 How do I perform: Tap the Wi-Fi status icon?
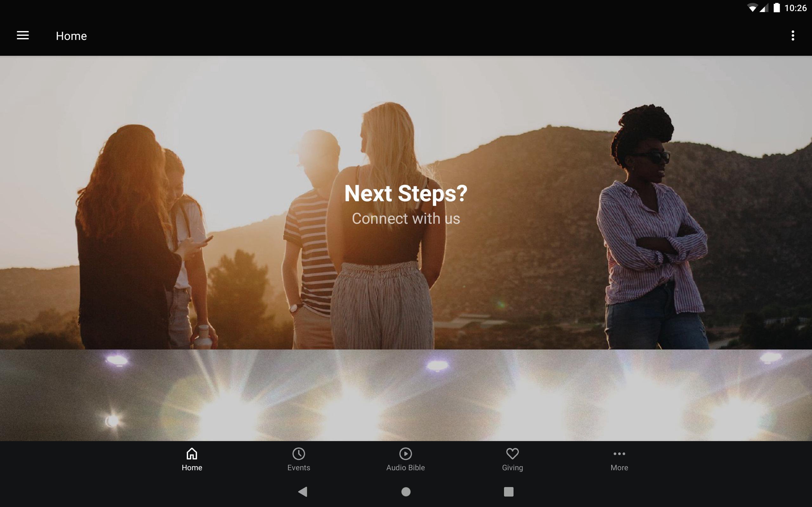[752, 8]
